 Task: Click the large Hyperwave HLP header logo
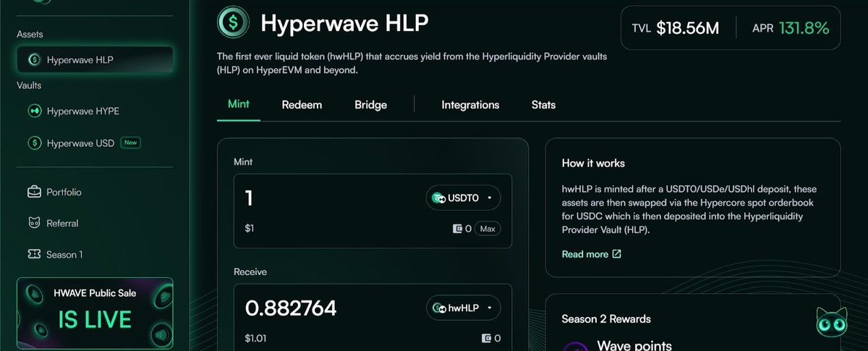click(233, 22)
